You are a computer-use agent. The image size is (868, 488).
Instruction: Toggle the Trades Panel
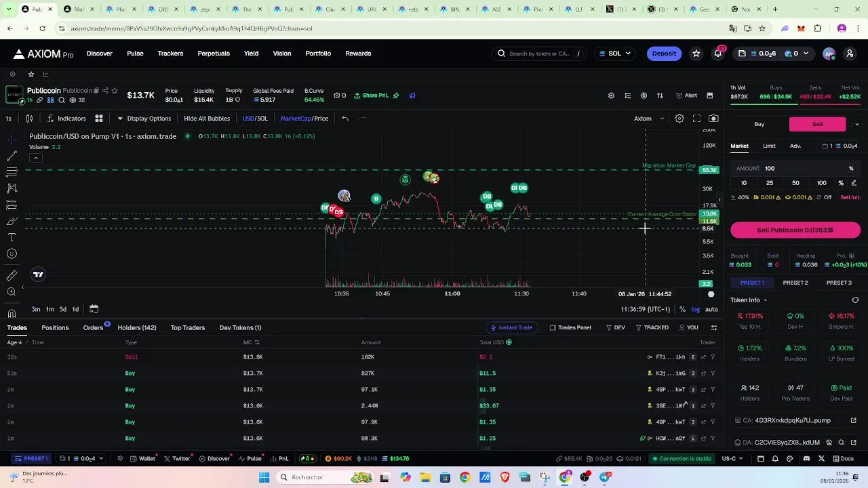pos(570,327)
